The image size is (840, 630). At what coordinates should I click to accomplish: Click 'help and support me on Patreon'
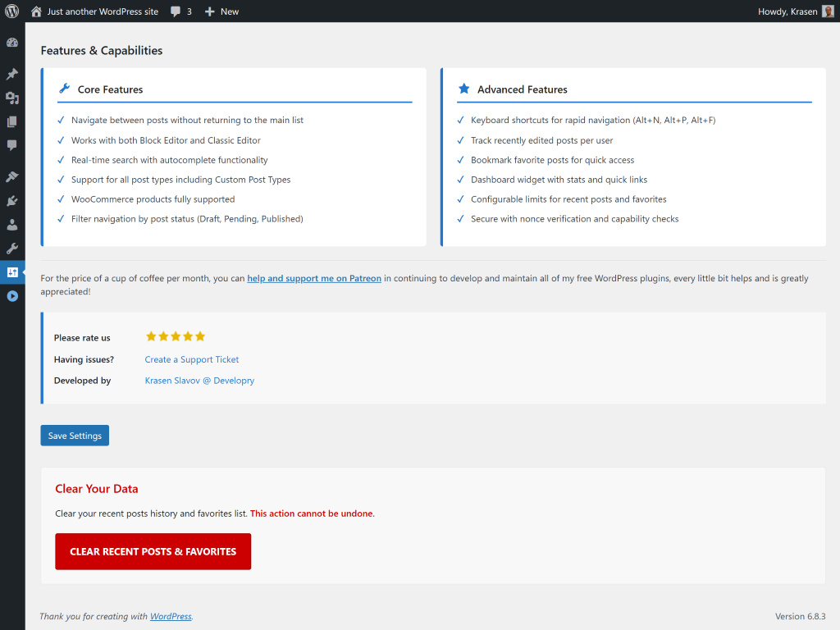coord(314,278)
